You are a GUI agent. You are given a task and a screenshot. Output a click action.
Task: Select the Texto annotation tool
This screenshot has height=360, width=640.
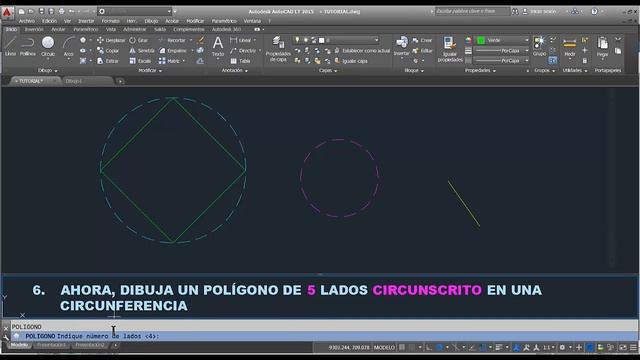pyautogui.click(x=218, y=46)
